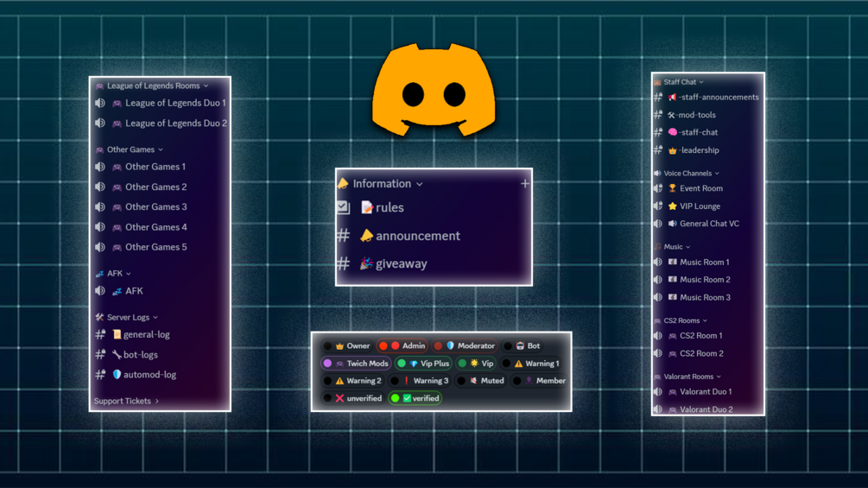
Task: Join Music Room 2 voice channel
Action: coord(693,279)
